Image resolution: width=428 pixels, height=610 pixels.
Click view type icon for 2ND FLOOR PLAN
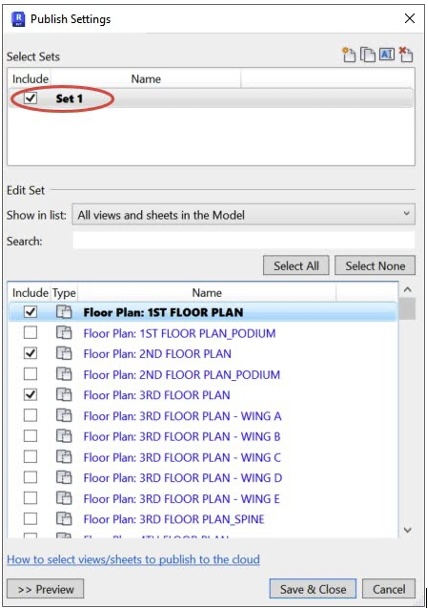pos(64,353)
